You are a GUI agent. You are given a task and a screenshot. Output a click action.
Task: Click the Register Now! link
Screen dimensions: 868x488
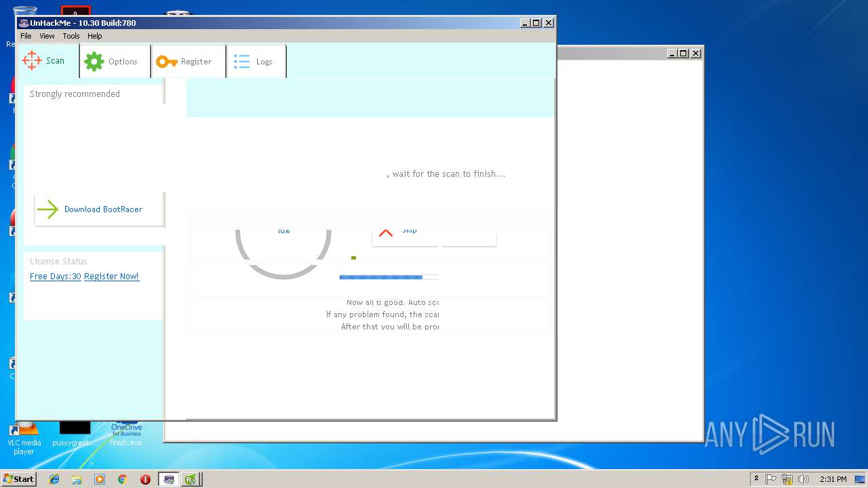112,277
